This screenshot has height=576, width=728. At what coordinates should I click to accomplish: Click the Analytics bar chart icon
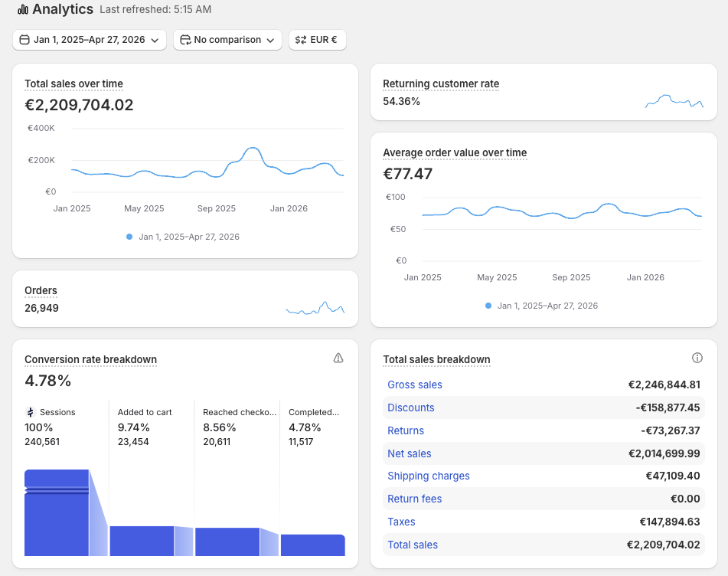23,9
